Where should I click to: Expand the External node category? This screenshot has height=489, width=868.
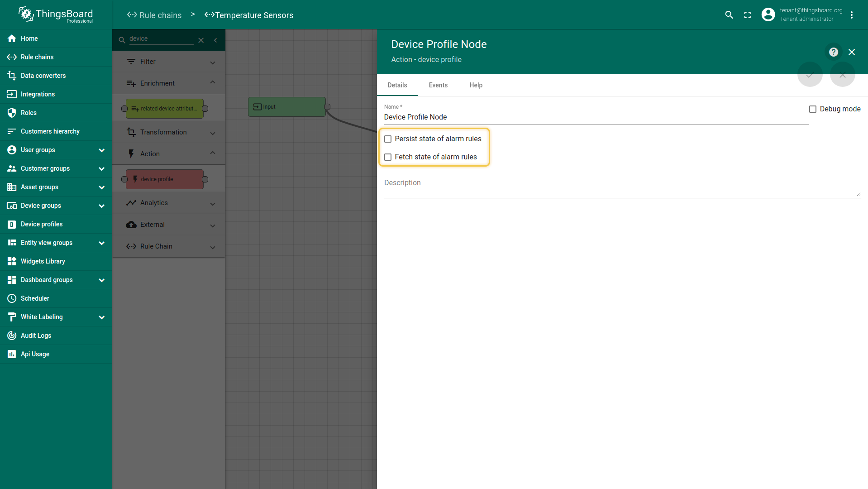pyautogui.click(x=169, y=225)
